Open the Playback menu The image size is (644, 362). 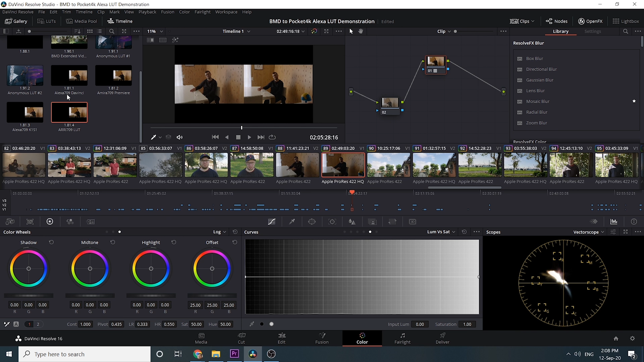[x=147, y=12]
